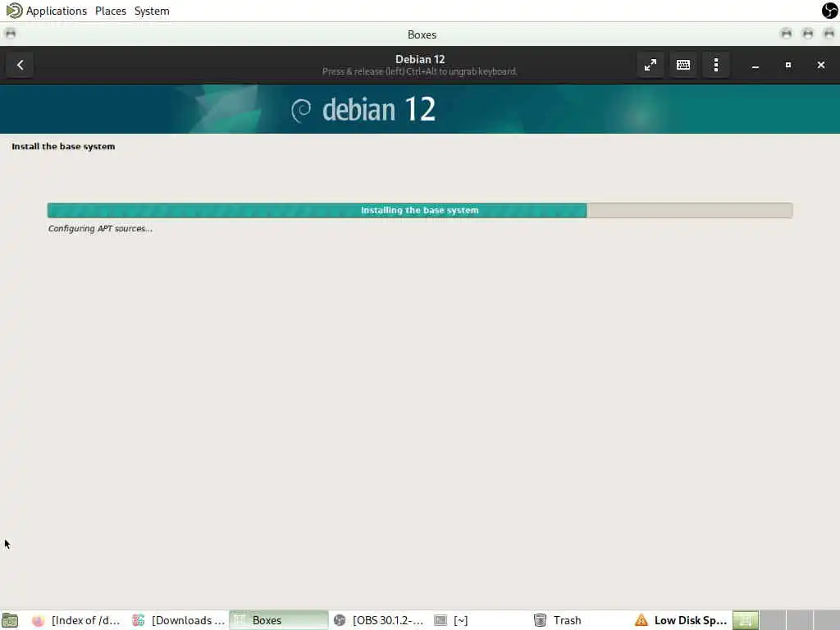Open the System menu

[x=152, y=11]
